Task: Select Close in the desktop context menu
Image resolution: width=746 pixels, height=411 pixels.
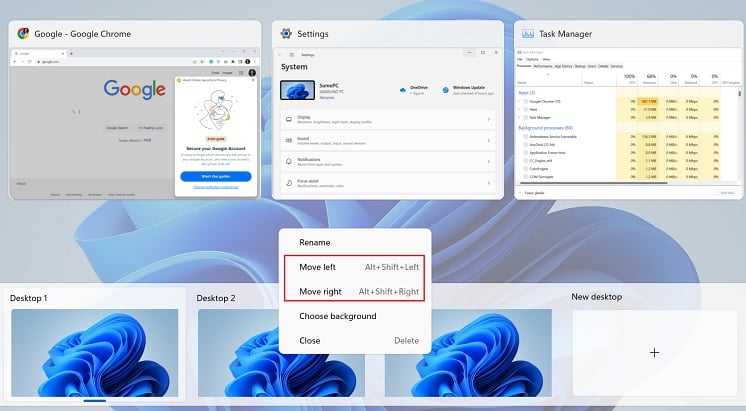Action: pyautogui.click(x=355, y=341)
